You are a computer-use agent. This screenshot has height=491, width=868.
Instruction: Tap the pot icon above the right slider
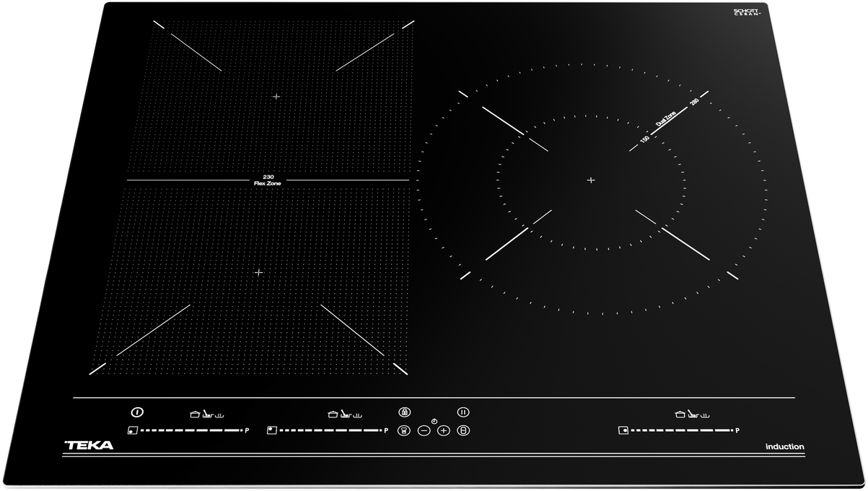(679, 414)
